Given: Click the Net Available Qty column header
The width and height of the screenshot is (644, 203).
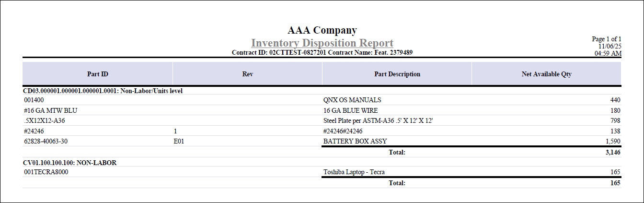Looking at the screenshot, I should tap(546, 74).
